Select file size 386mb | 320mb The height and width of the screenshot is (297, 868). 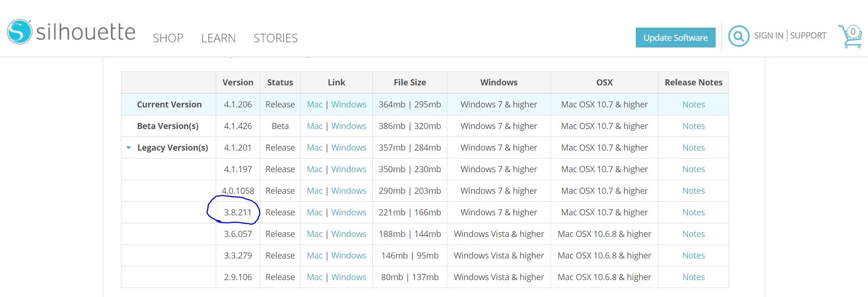point(410,126)
